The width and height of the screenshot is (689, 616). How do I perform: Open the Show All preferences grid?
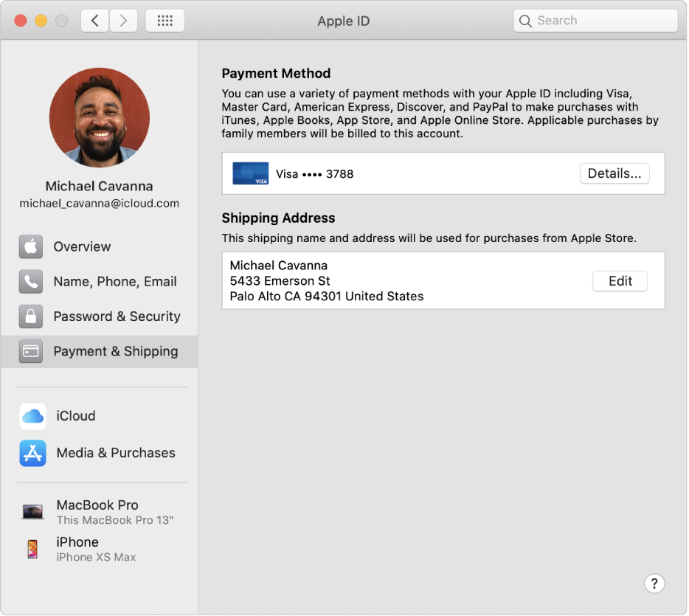click(165, 20)
